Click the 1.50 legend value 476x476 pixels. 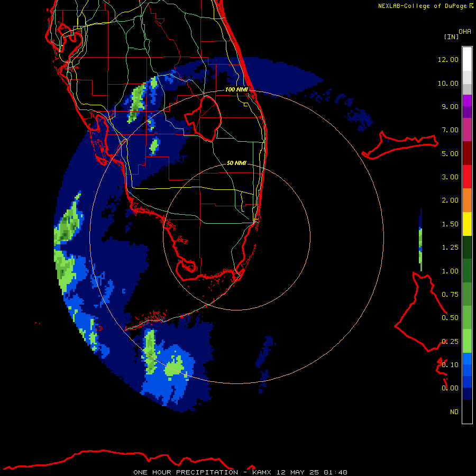point(450,224)
